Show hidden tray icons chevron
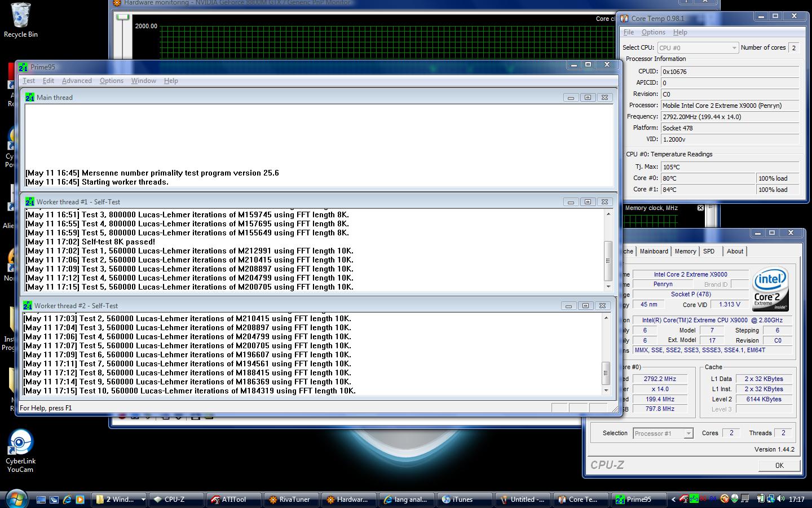The width and height of the screenshot is (812, 508). 673,500
